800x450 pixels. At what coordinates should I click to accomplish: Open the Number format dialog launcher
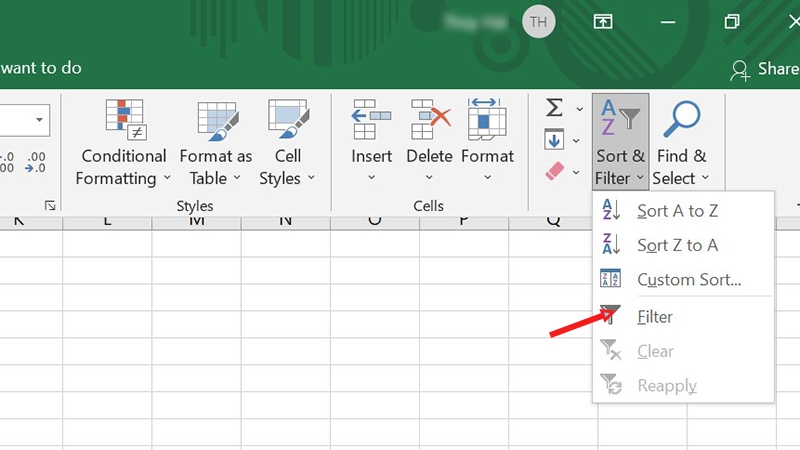(x=49, y=206)
